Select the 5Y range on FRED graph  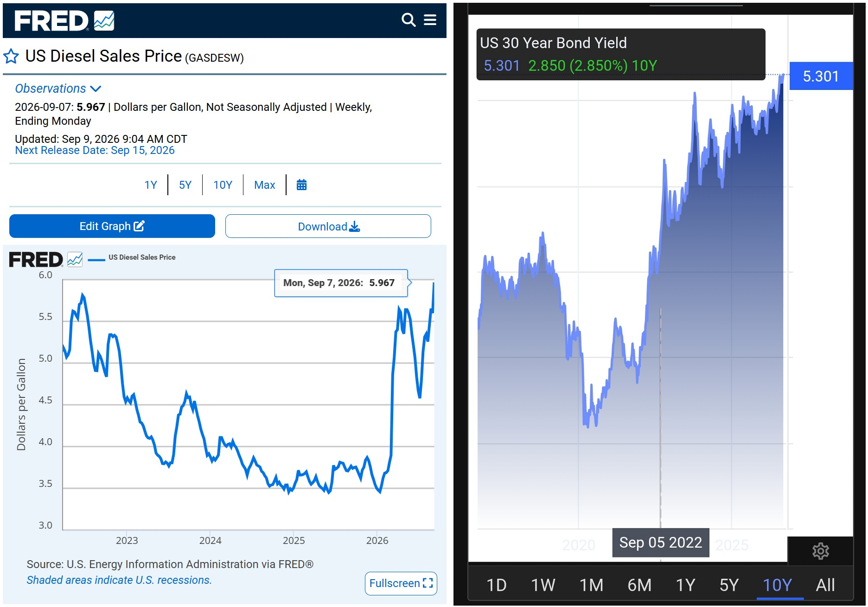(x=185, y=185)
